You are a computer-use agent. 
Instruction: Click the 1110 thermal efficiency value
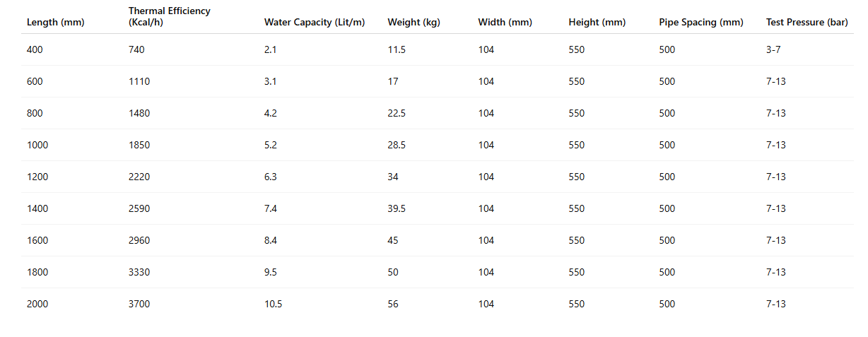coord(139,82)
